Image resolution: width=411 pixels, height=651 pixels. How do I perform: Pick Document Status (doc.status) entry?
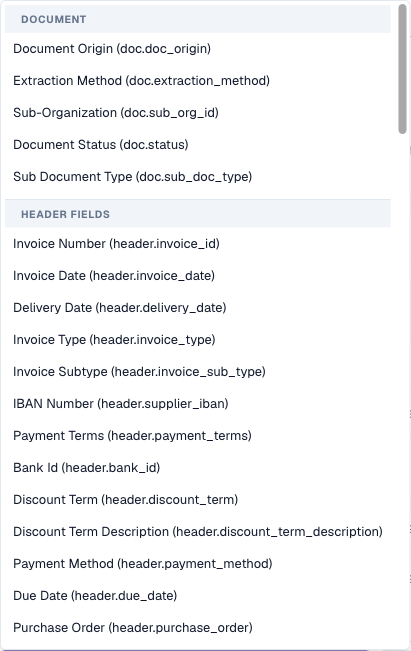click(198, 145)
